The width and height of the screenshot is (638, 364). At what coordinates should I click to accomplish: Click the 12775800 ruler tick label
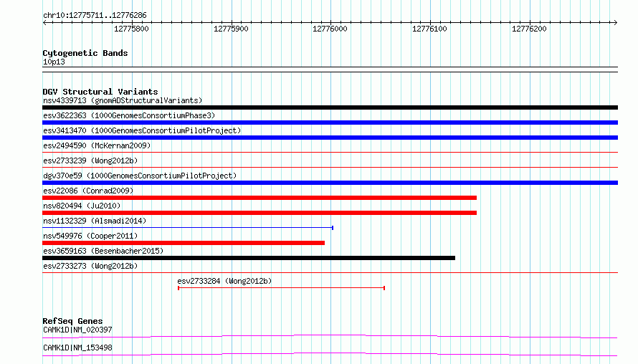tap(131, 29)
